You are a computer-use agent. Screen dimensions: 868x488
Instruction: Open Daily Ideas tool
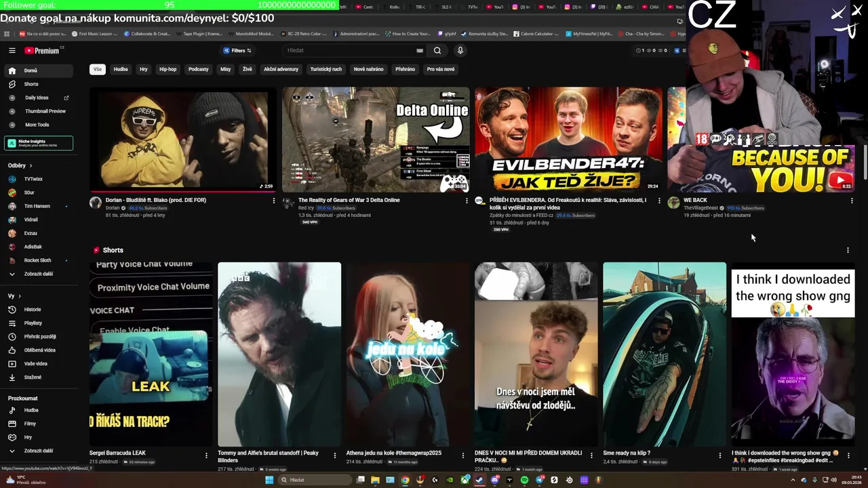pyautogui.click(x=38, y=98)
